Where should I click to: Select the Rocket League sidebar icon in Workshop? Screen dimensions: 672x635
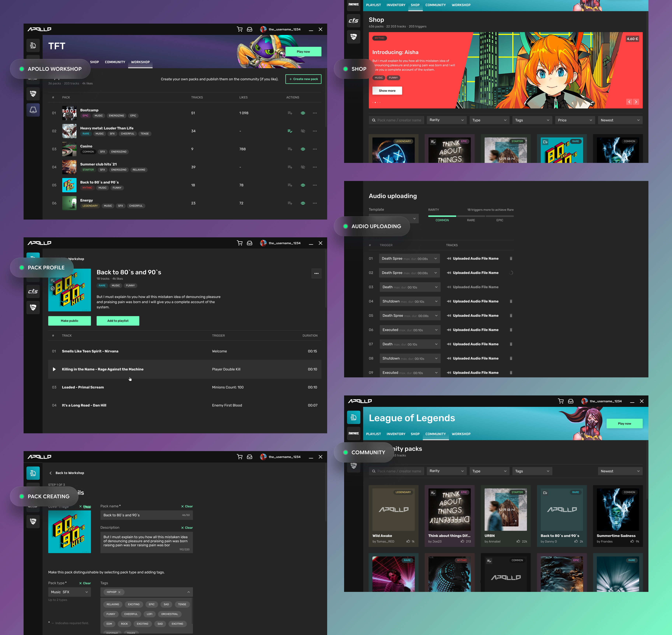pyautogui.click(x=33, y=94)
